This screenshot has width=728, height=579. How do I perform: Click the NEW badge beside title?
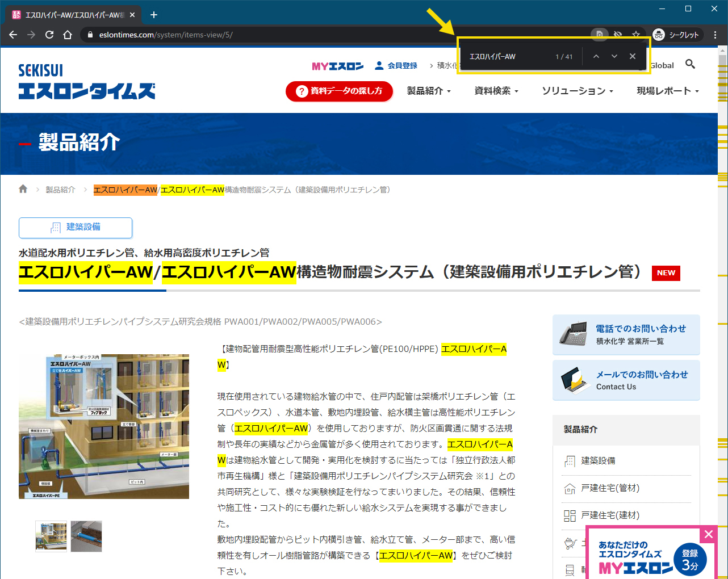click(666, 273)
